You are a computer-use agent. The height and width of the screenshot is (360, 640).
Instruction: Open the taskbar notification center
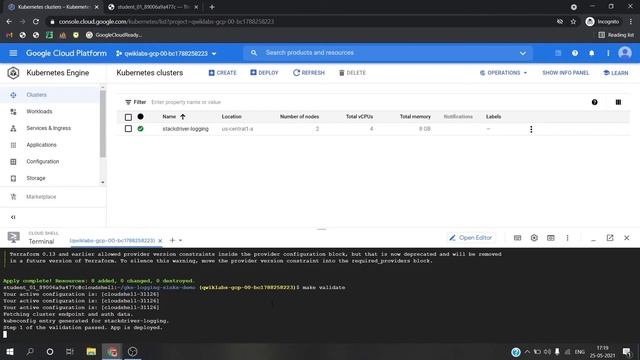627,351
